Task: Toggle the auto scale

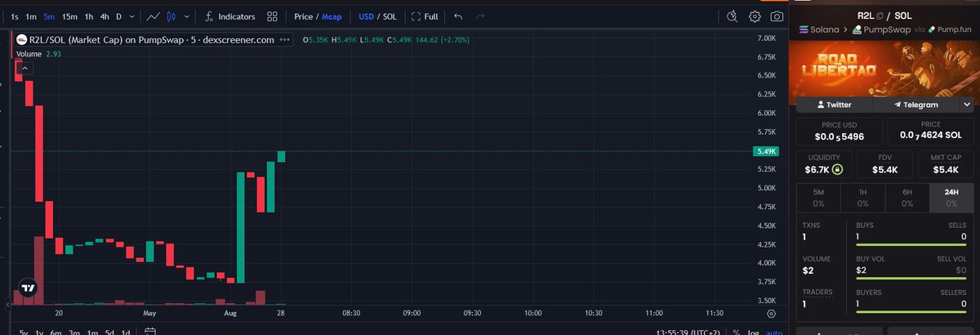Action: 773,332
